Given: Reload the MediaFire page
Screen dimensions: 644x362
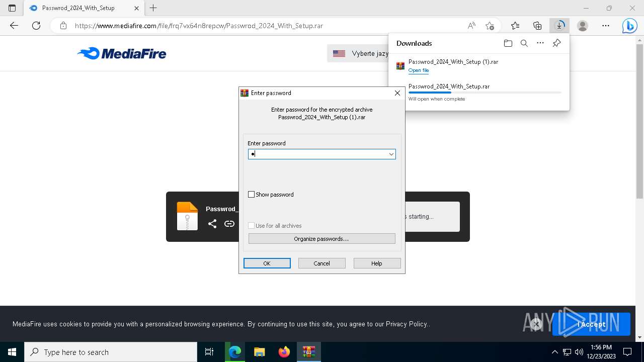Looking at the screenshot, I should (x=36, y=26).
